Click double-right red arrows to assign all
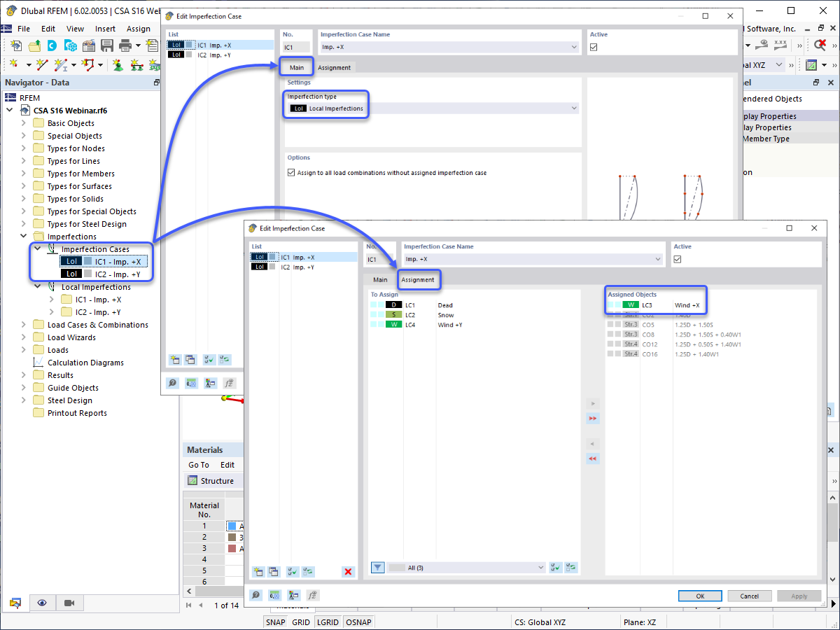Viewport: 840px width, 630px height. point(593,418)
